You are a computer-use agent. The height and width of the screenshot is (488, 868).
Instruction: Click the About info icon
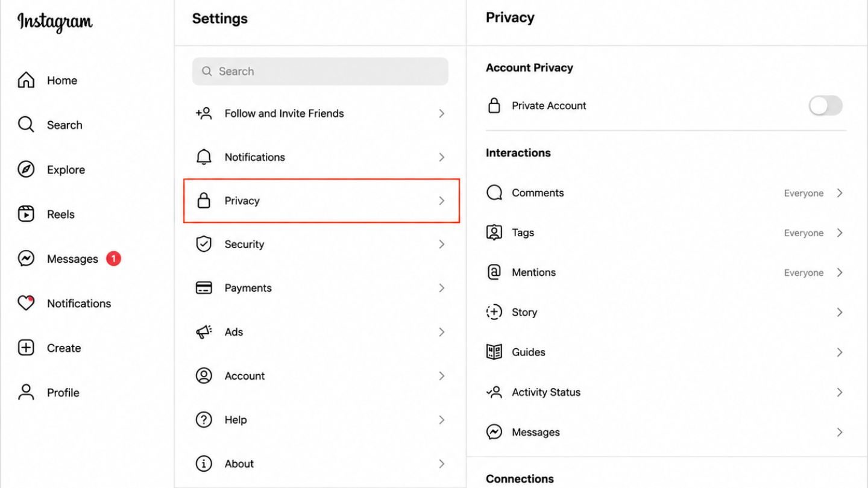(x=204, y=464)
